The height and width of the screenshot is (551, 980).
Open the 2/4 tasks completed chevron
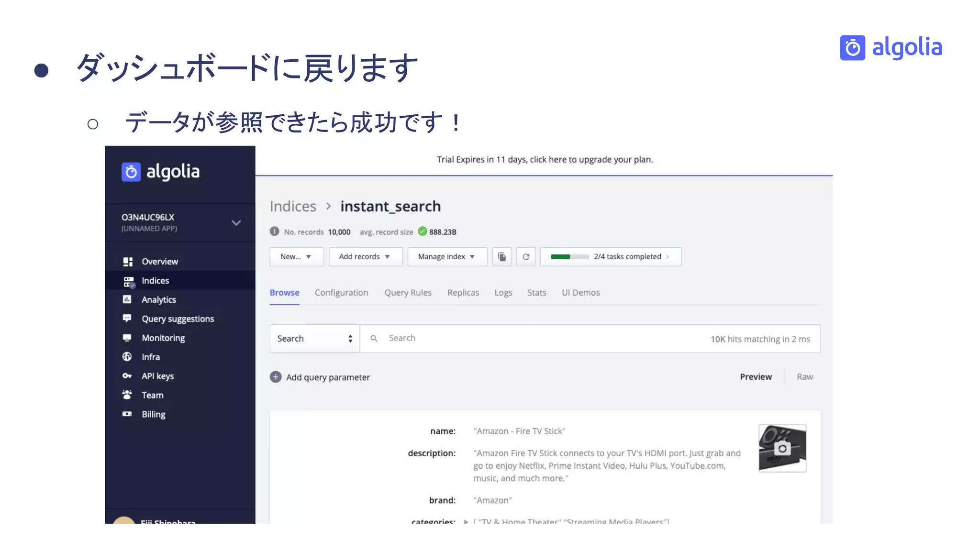pos(668,257)
